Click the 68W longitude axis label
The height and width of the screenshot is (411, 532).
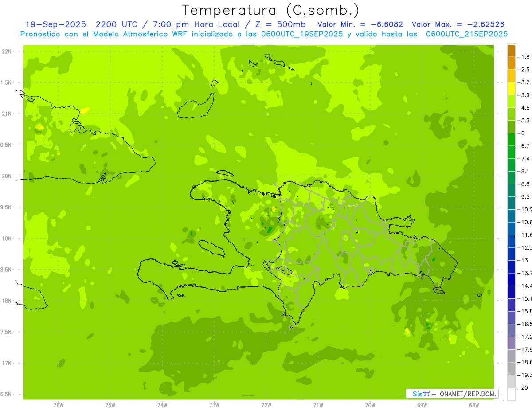[473, 405]
